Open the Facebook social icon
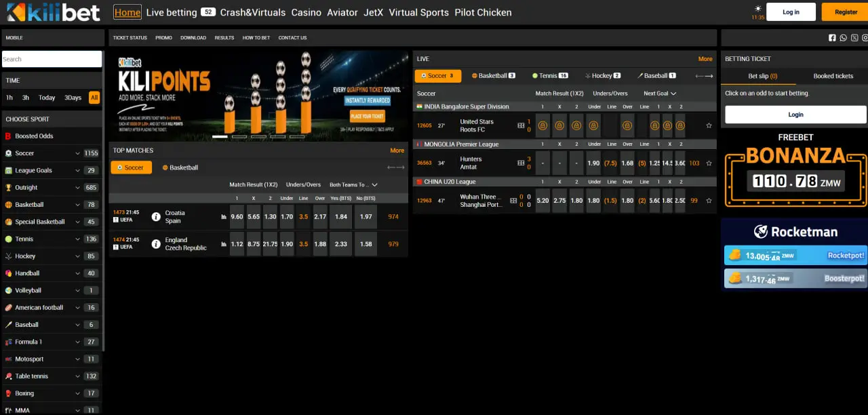 (x=832, y=38)
